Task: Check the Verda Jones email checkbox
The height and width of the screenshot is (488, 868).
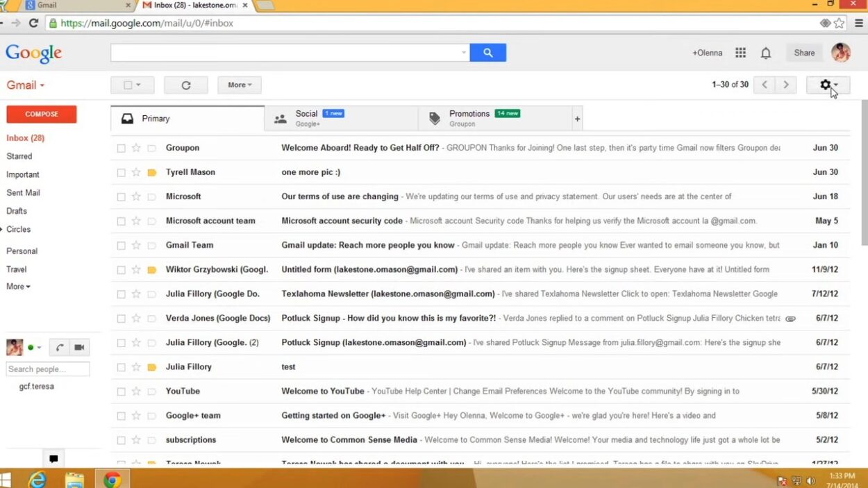Action: (x=121, y=318)
